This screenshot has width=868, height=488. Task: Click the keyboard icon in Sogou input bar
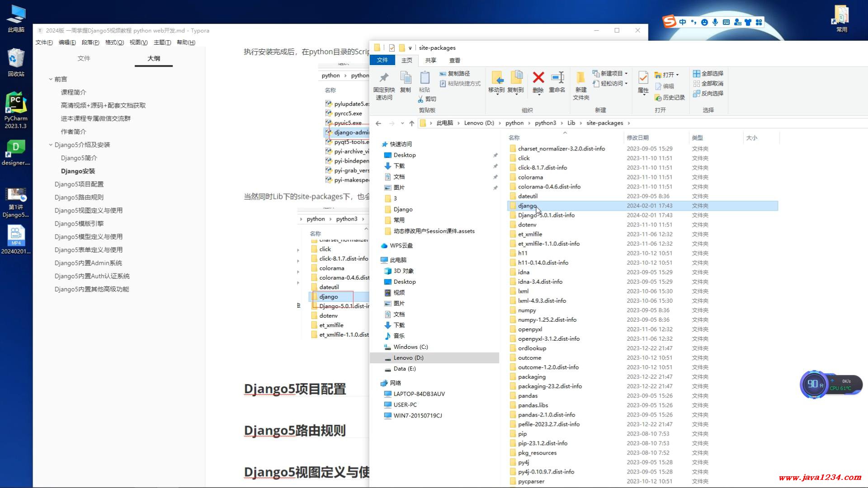726,22
